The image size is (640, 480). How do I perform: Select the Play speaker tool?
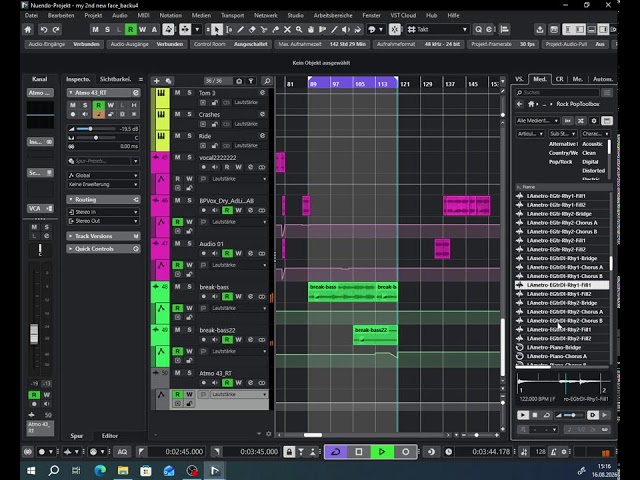tap(346, 29)
